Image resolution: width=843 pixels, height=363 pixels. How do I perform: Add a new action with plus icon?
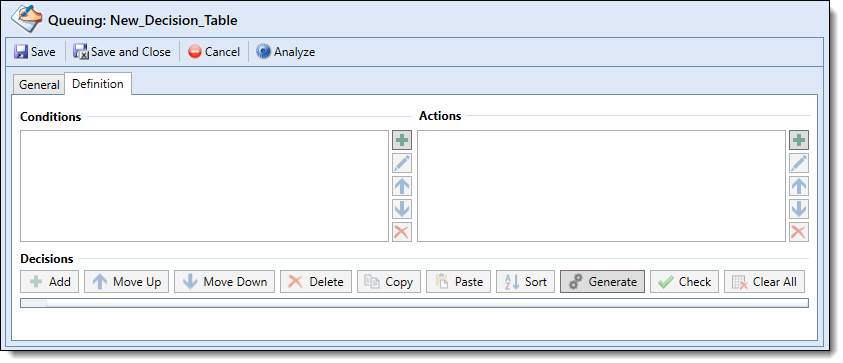click(x=799, y=140)
